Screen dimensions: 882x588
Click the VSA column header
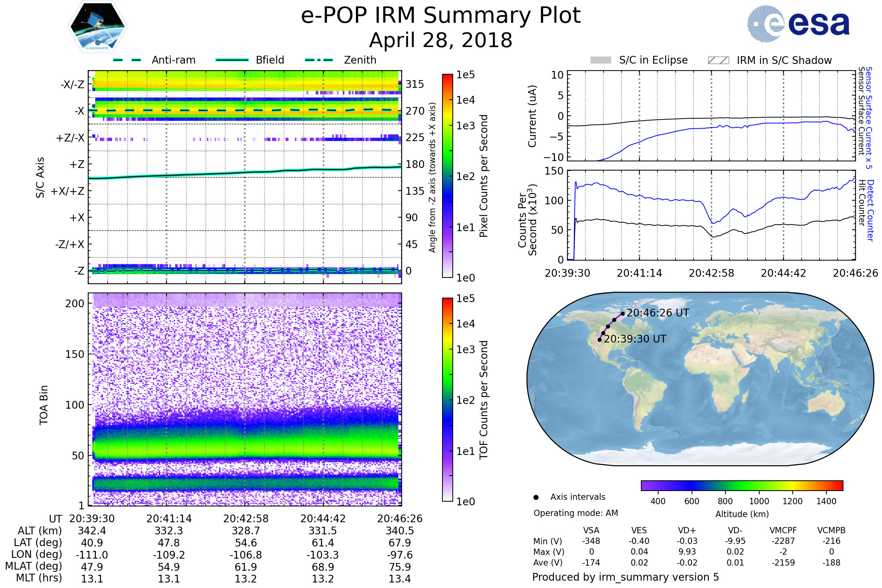coord(591,530)
